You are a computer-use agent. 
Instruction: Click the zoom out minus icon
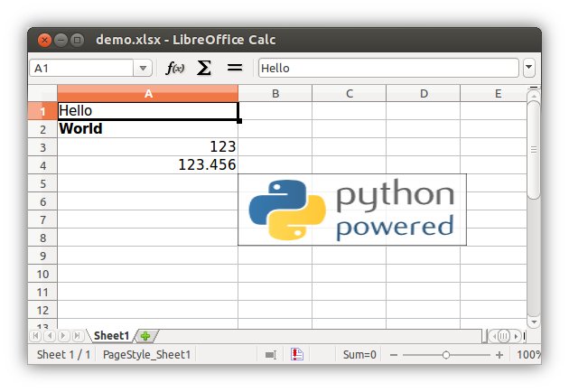tap(394, 355)
